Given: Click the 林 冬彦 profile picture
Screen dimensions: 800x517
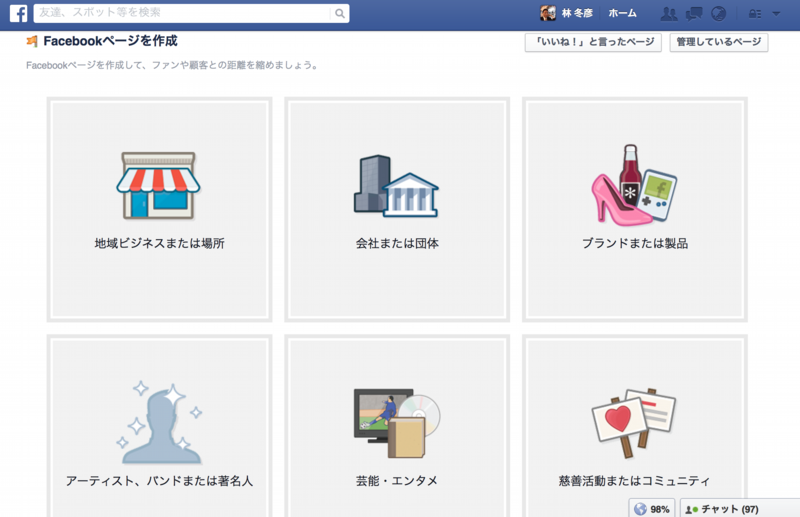Looking at the screenshot, I should tap(548, 14).
